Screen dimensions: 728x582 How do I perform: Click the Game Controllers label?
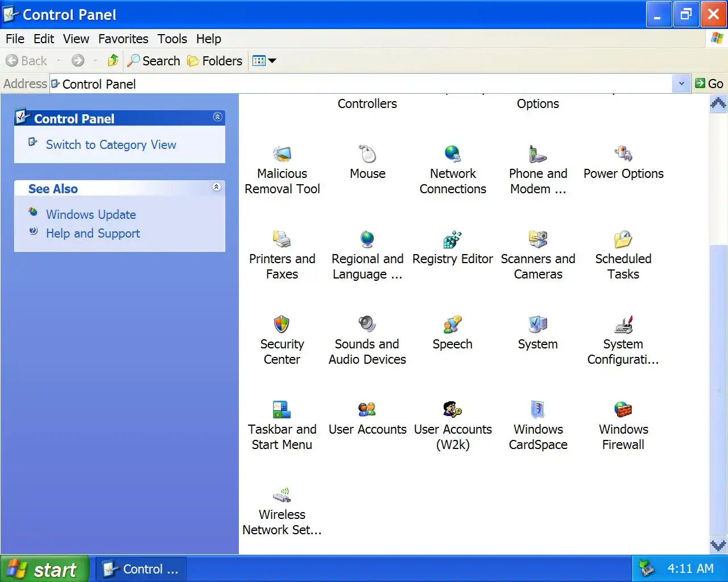(367, 103)
